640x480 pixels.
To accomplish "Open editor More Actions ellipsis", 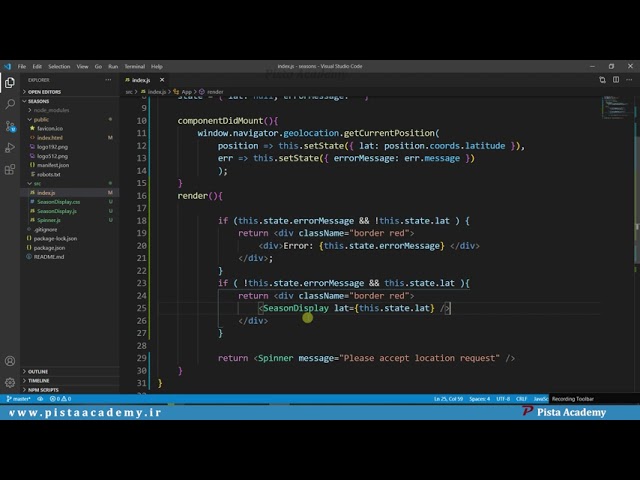I will coord(629,80).
